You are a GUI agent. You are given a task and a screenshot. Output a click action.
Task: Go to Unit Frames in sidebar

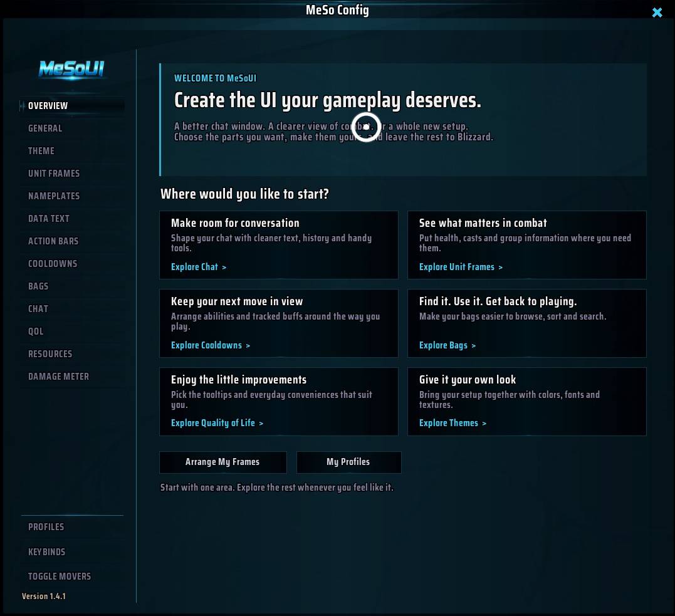(x=72, y=173)
